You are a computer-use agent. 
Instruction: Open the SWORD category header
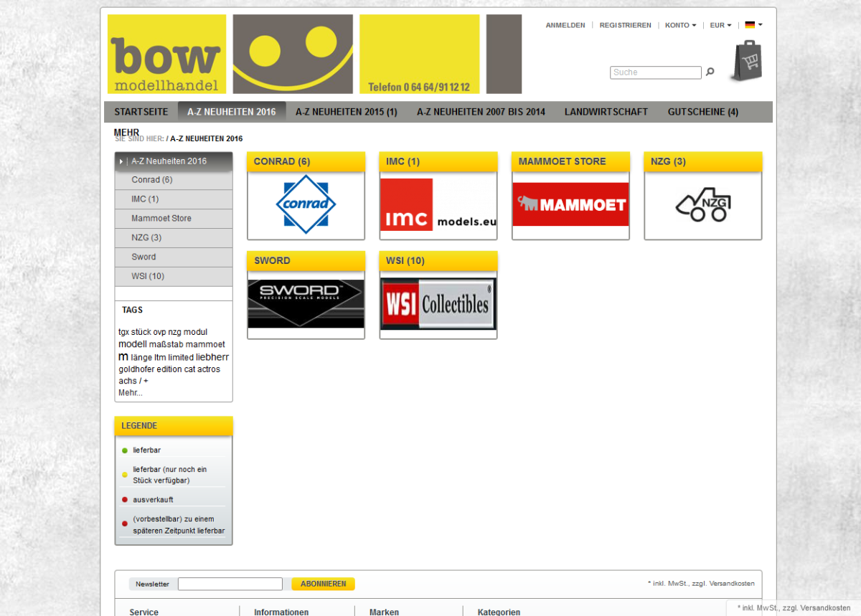(306, 261)
